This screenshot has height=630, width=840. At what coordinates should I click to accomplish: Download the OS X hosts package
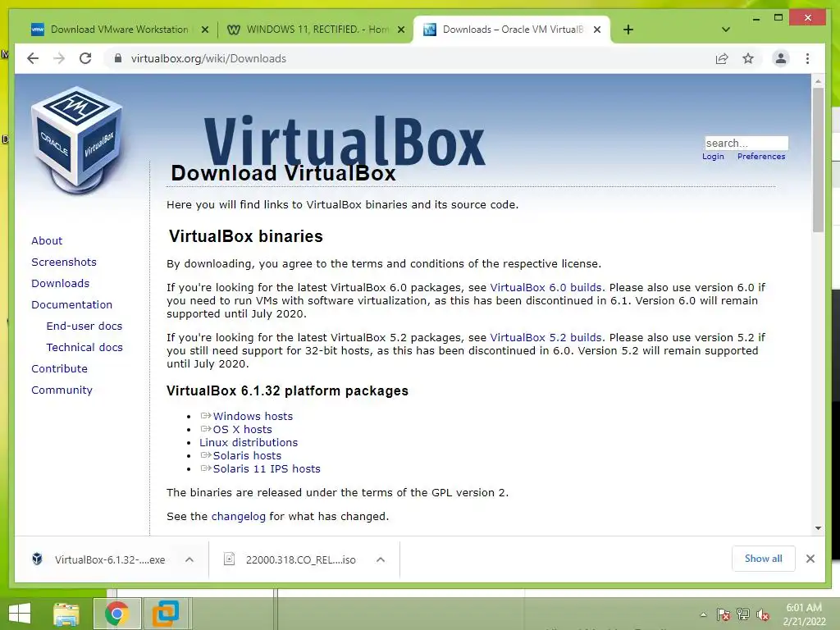(242, 430)
